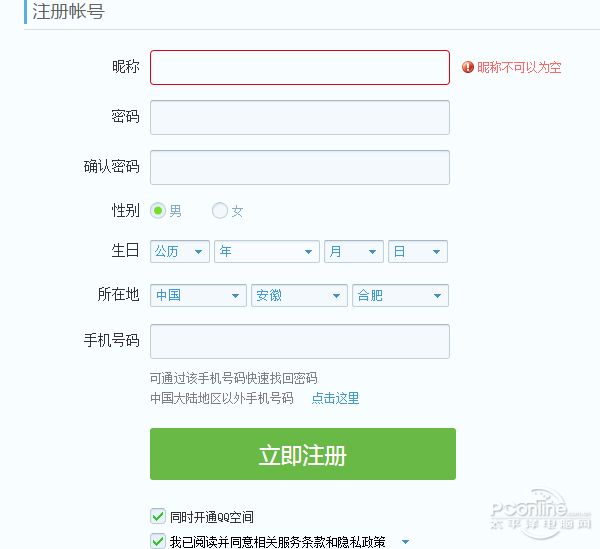Image resolution: width=600 pixels, height=549 pixels.
Task: Click the 确认密码 confirm password field
Action: click(x=300, y=167)
